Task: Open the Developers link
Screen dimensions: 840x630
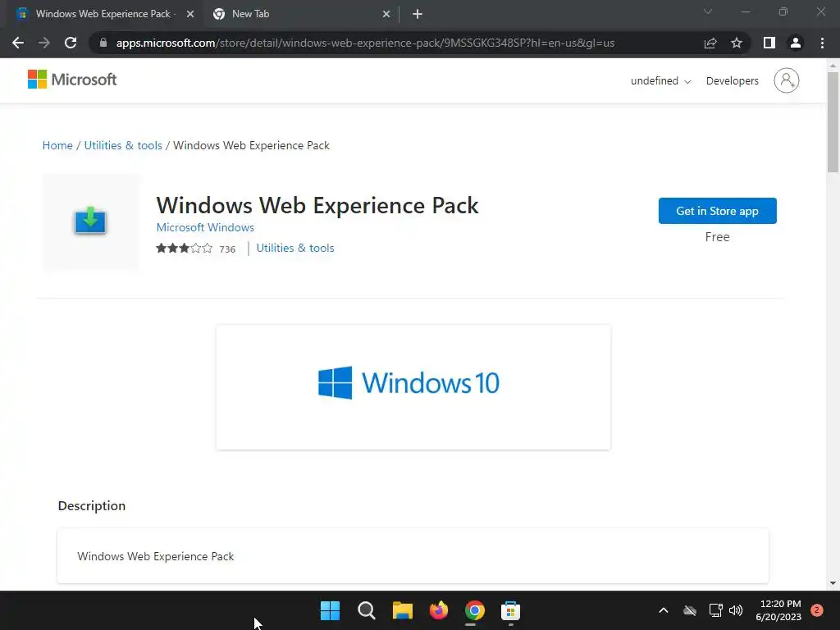Action: [732, 81]
